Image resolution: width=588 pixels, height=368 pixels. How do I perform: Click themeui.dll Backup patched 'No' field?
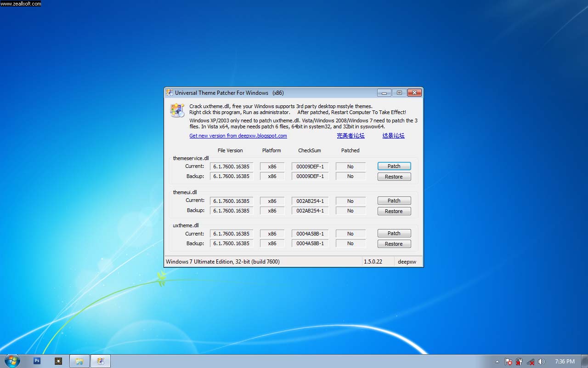(351, 211)
